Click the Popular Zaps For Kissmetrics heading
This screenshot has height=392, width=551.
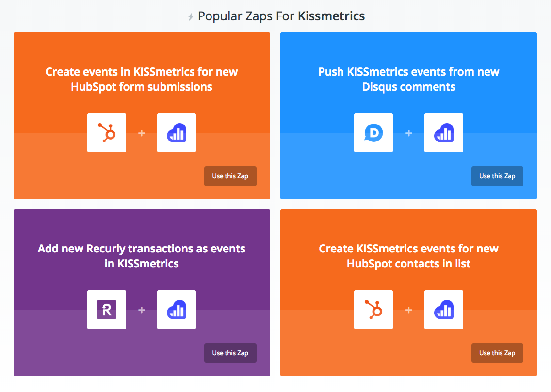pos(281,16)
